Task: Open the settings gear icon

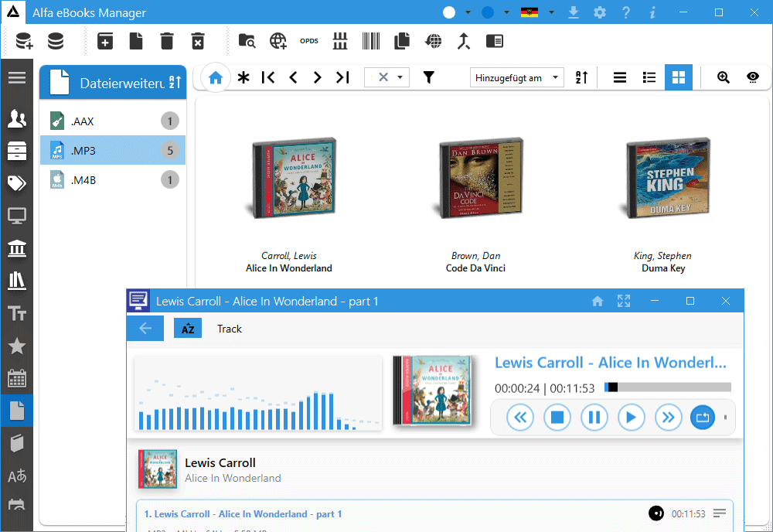Action: 600,13
